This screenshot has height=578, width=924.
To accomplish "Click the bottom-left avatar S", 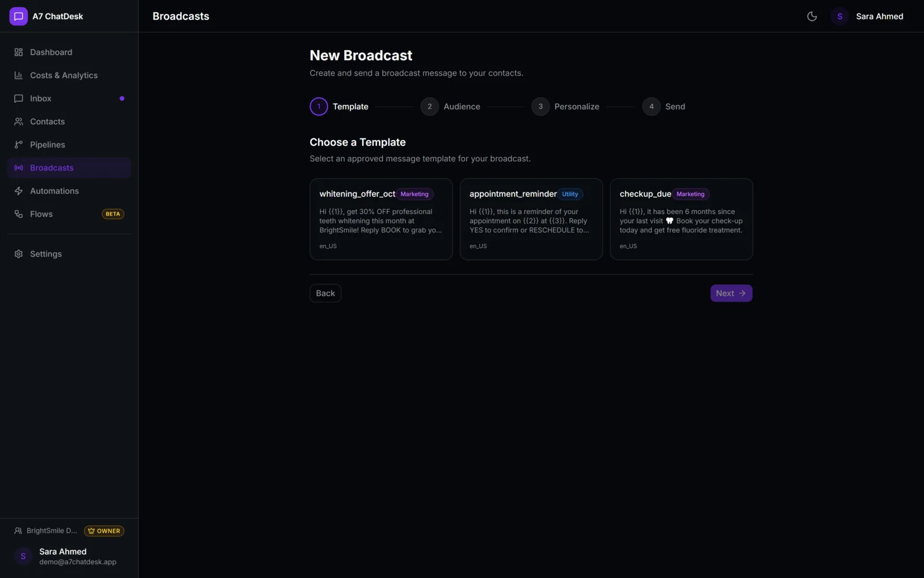I will coord(23,556).
